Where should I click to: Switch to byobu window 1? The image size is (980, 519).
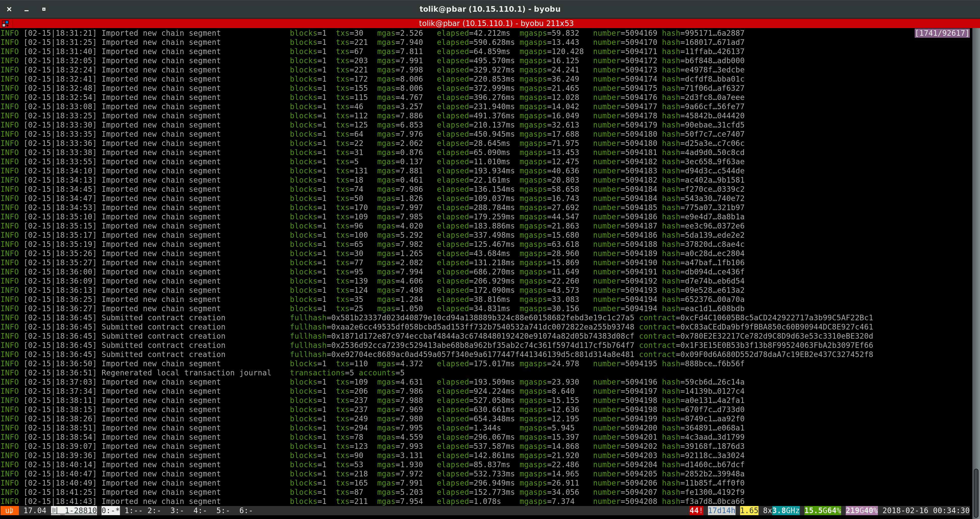pyautogui.click(x=133, y=510)
